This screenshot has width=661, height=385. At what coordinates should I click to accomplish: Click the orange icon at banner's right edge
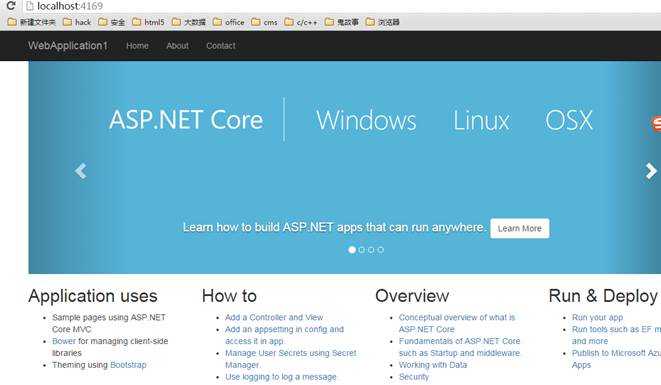click(656, 124)
